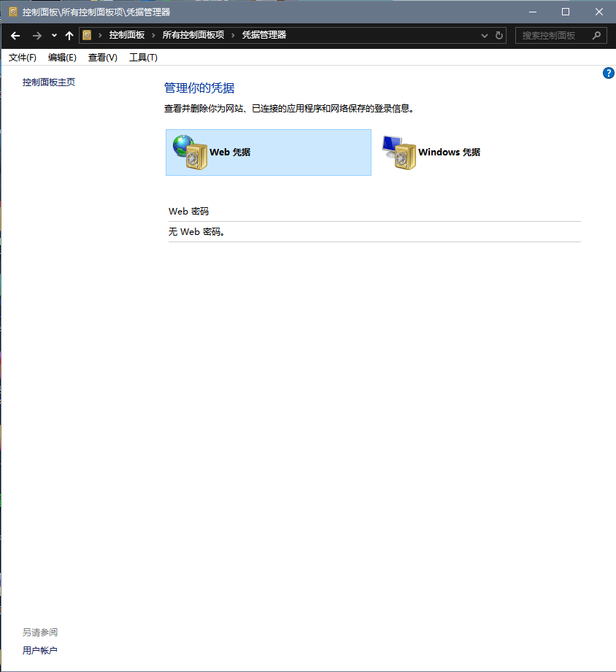Open help with the blue question mark
616x672 pixels.
pyautogui.click(x=608, y=73)
